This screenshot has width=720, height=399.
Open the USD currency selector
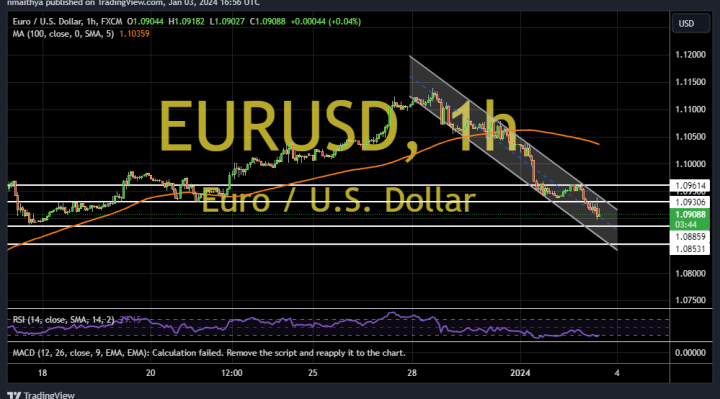click(x=691, y=23)
